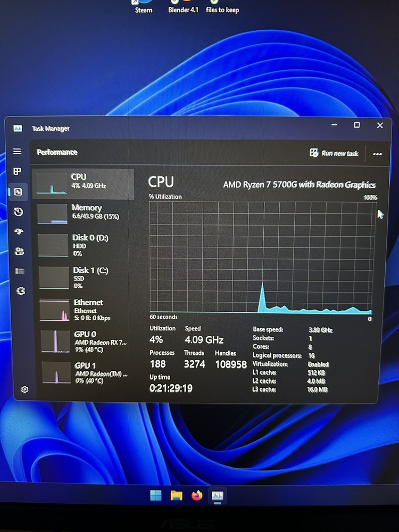This screenshot has width=399, height=532.
Task: Maximize the Task Manager window
Action: 356,125
